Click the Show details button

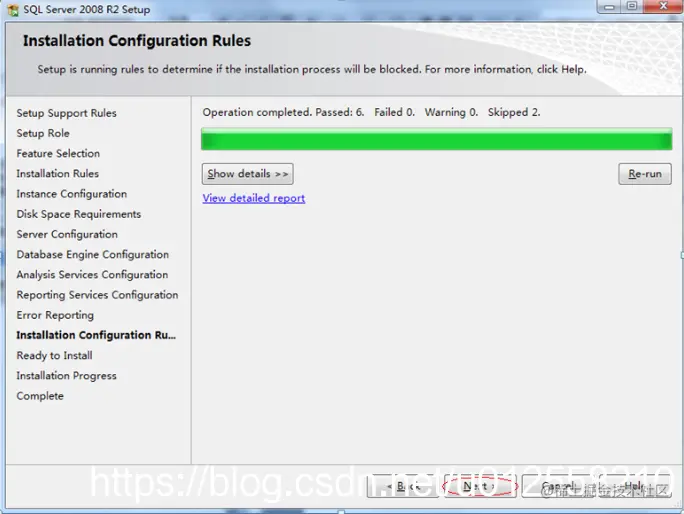[247, 174]
